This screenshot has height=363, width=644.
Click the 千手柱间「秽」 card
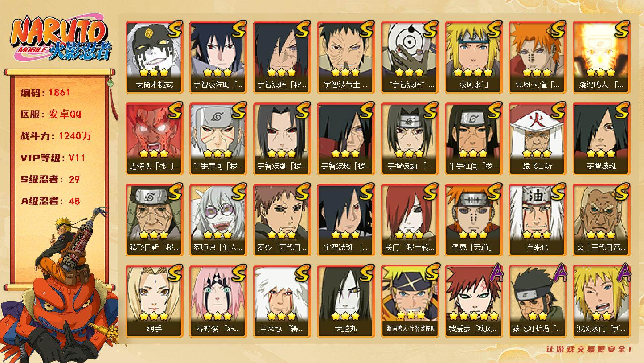pyautogui.click(x=473, y=138)
